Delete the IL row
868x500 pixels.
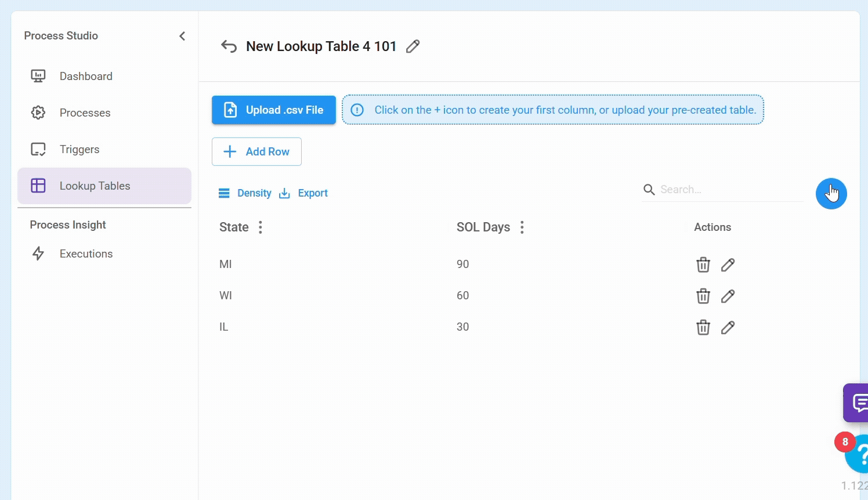703,327
